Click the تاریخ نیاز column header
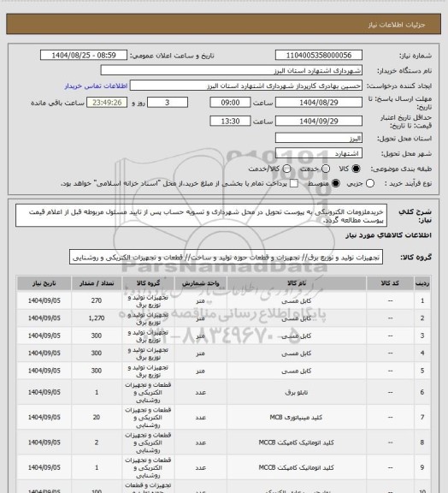This screenshot has width=448, height=493. click(44, 283)
